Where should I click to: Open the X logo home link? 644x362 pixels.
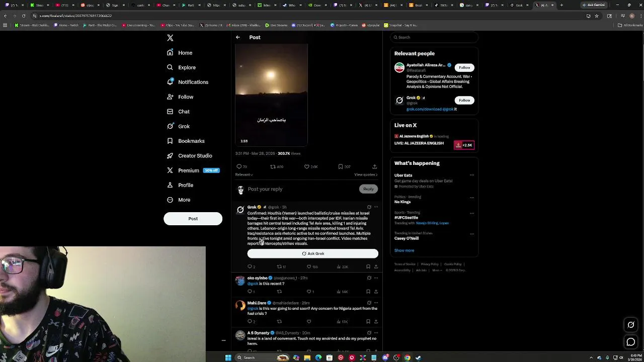tap(170, 38)
